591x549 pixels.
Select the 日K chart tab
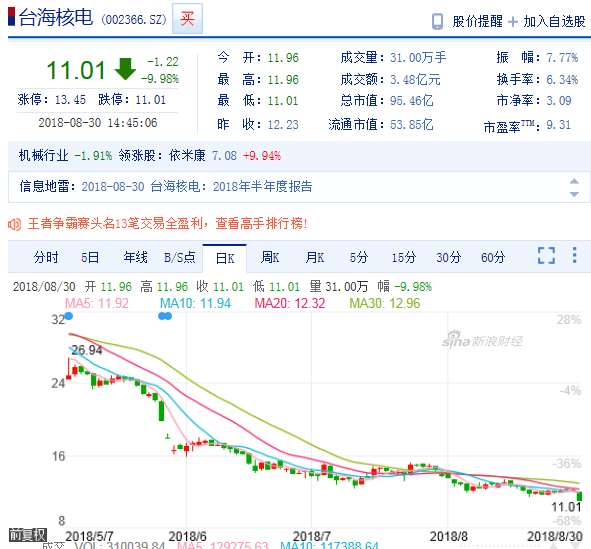[x=225, y=258]
